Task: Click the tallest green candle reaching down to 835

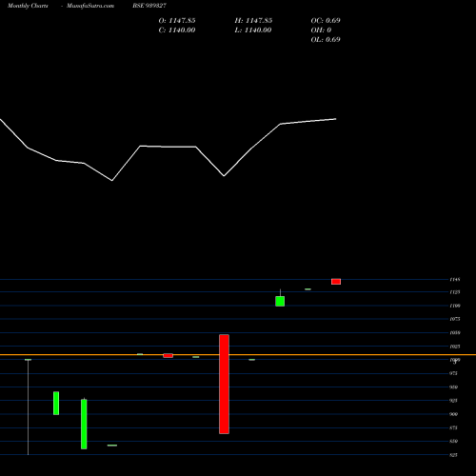Action: [84, 424]
